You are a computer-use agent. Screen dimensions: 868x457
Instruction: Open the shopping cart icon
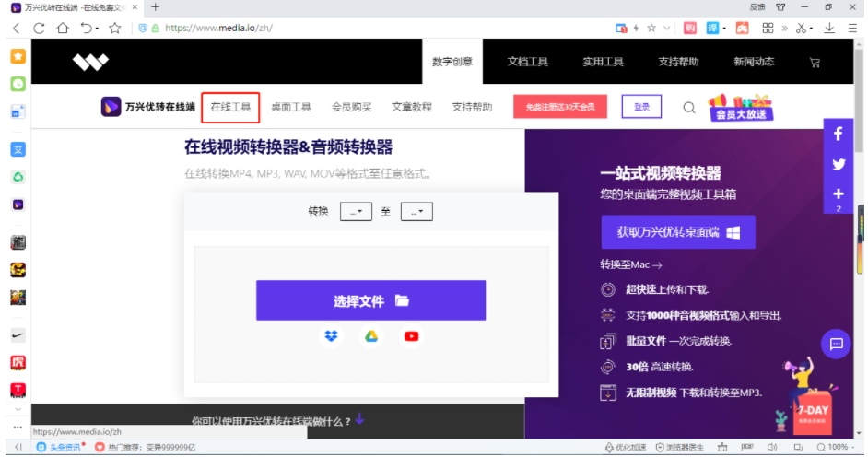coord(815,63)
